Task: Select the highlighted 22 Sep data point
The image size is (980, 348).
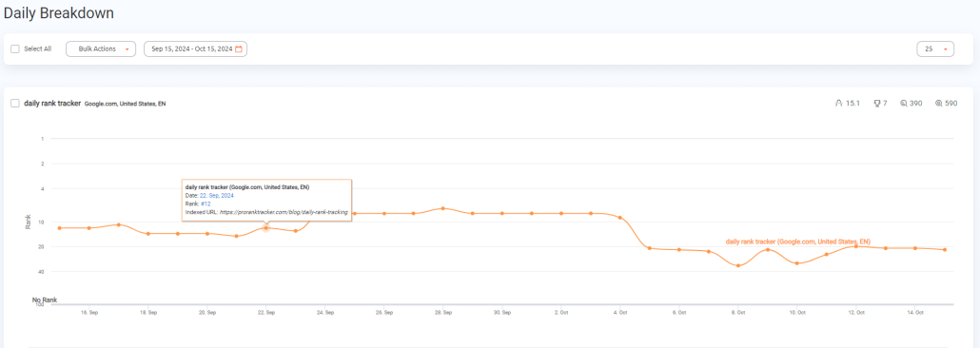Action: pyautogui.click(x=265, y=228)
